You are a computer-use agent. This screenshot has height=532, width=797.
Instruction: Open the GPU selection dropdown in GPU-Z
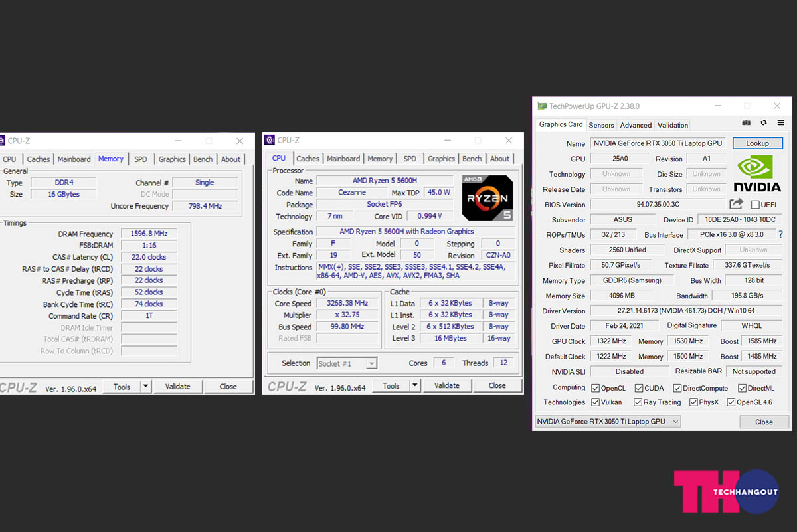tap(608, 422)
